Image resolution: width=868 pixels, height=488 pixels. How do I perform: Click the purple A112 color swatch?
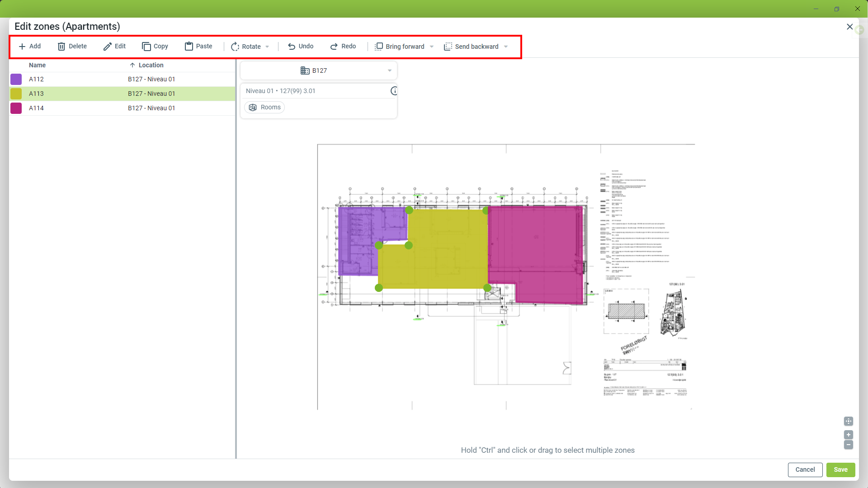16,80
